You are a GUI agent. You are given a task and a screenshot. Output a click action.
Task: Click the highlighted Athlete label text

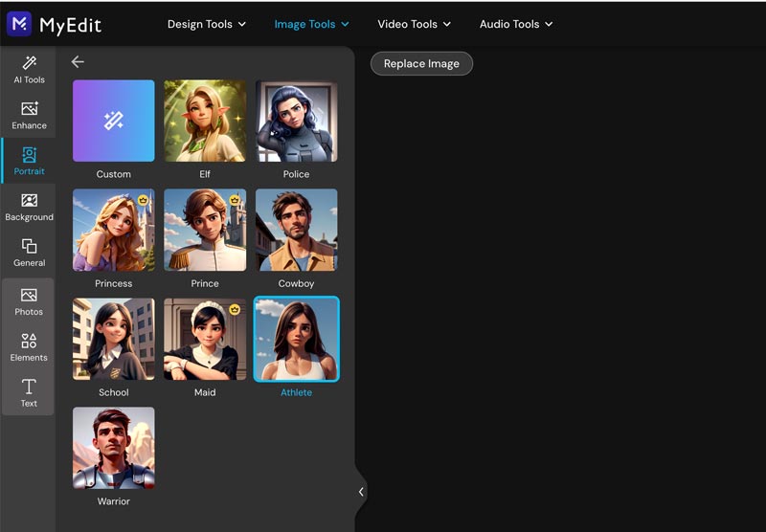296,392
